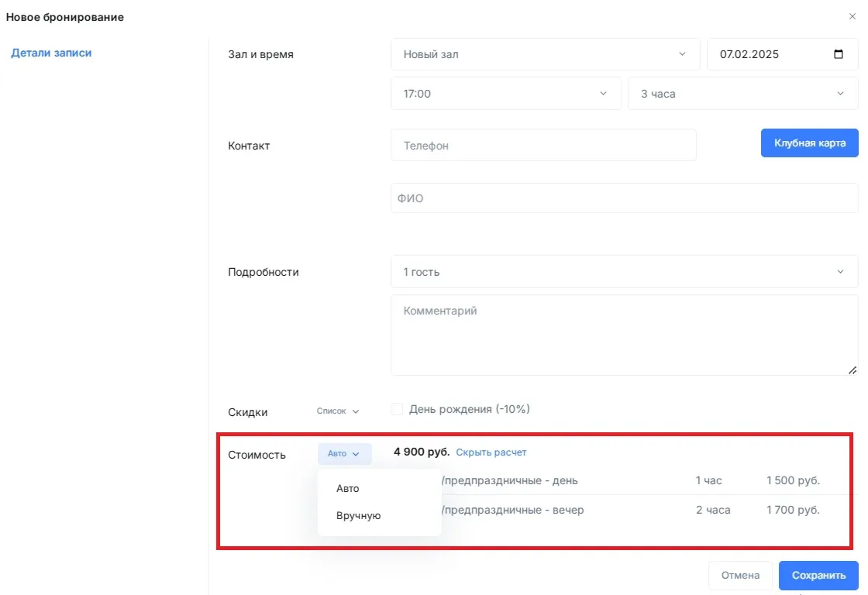The width and height of the screenshot is (868, 595).
Task: Enable День рождения (-10%) discount checkbox
Action: (x=398, y=409)
